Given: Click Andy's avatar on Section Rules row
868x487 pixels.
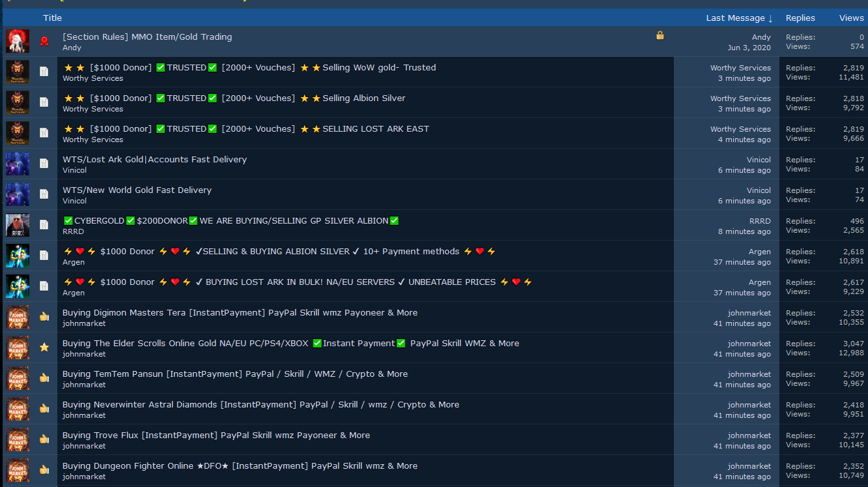Looking at the screenshot, I should click(18, 41).
